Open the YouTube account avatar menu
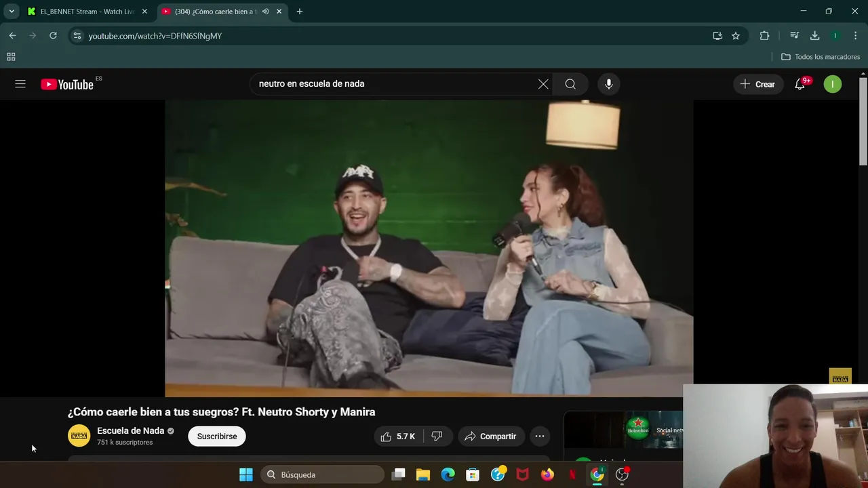This screenshot has height=488, width=868. pyautogui.click(x=833, y=84)
